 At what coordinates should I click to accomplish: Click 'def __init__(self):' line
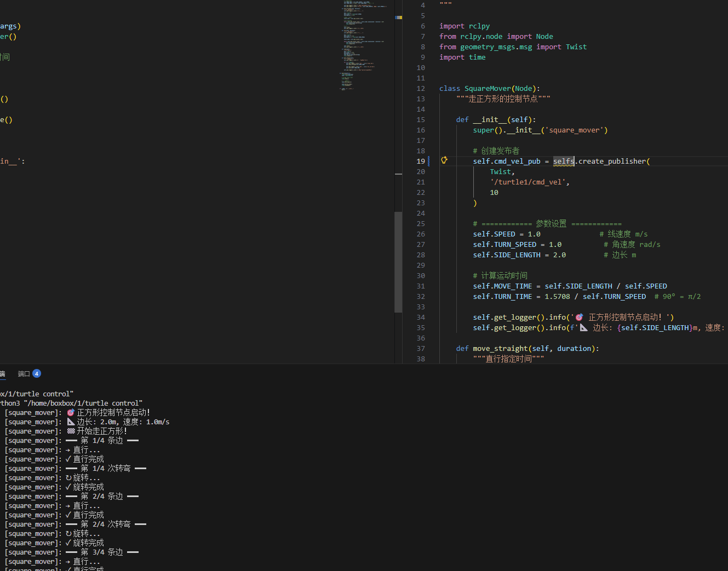(x=496, y=120)
